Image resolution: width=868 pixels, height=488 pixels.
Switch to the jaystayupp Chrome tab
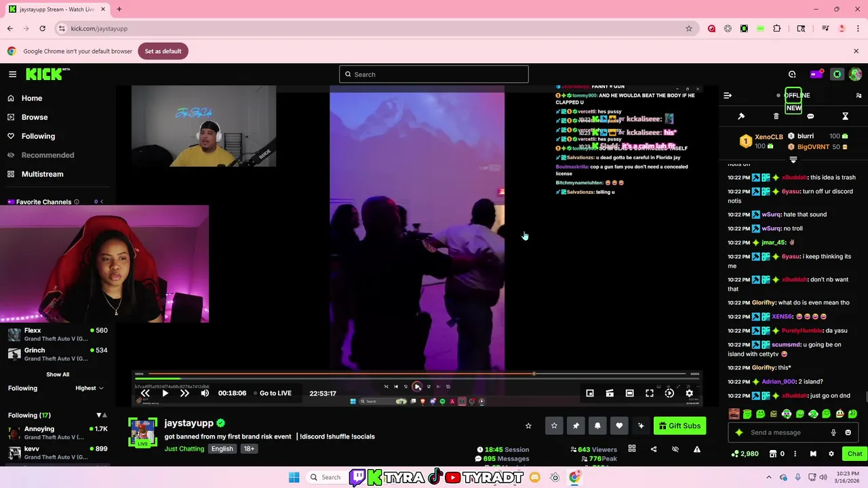[x=58, y=9]
